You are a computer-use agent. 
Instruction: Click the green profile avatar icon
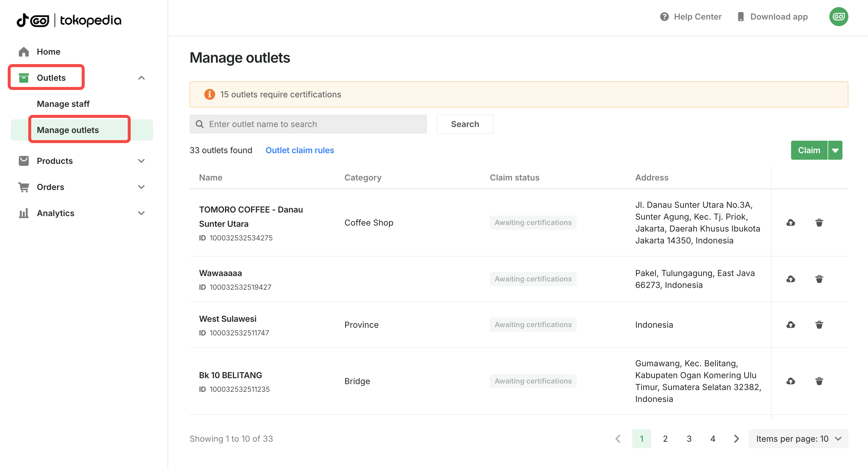pos(838,17)
